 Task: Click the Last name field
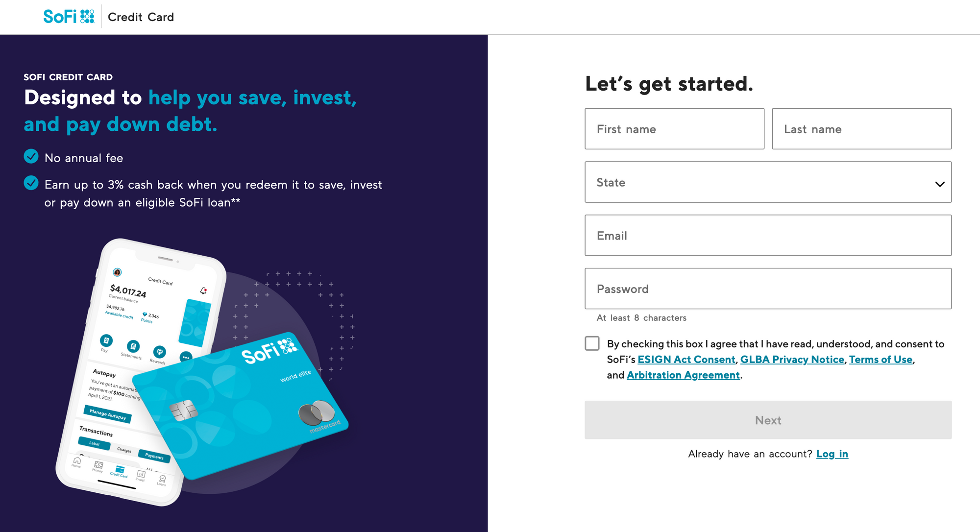861,129
